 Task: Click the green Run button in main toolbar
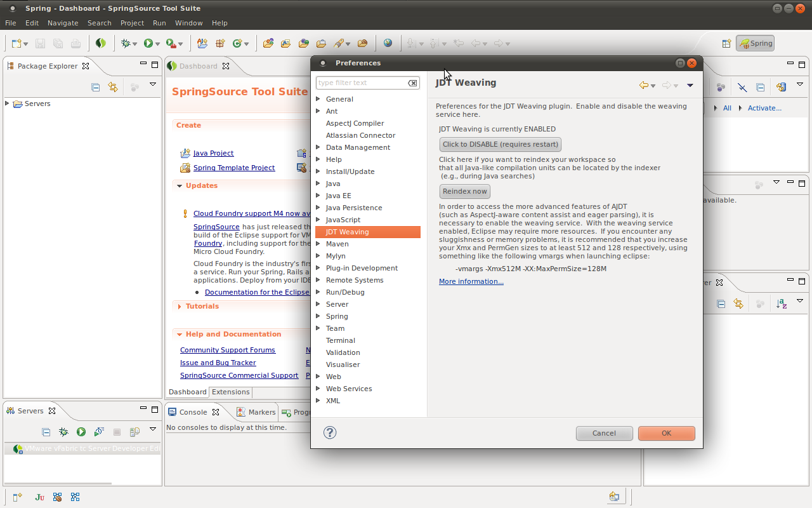point(148,43)
